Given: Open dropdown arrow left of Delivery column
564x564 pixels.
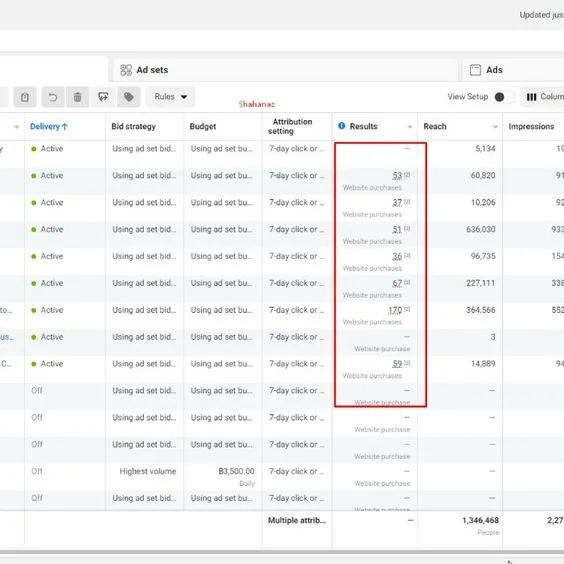Looking at the screenshot, I should click(x=17, y=127).
